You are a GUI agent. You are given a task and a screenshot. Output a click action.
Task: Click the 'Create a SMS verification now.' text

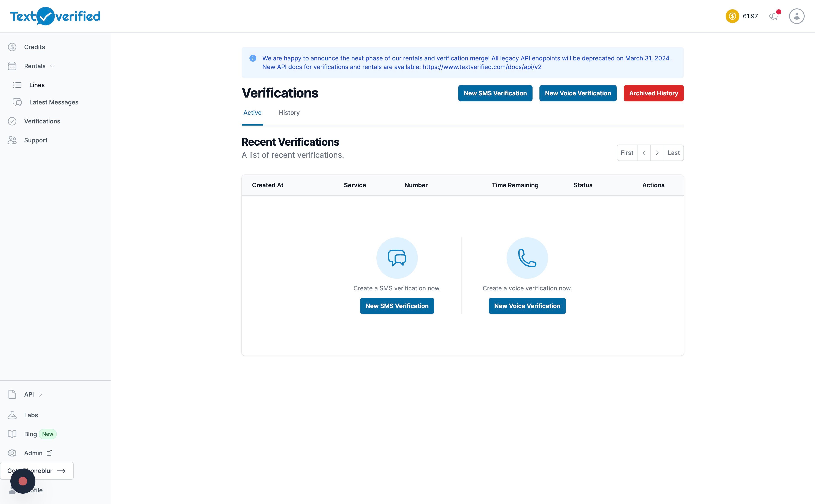[x=397, y=288]
